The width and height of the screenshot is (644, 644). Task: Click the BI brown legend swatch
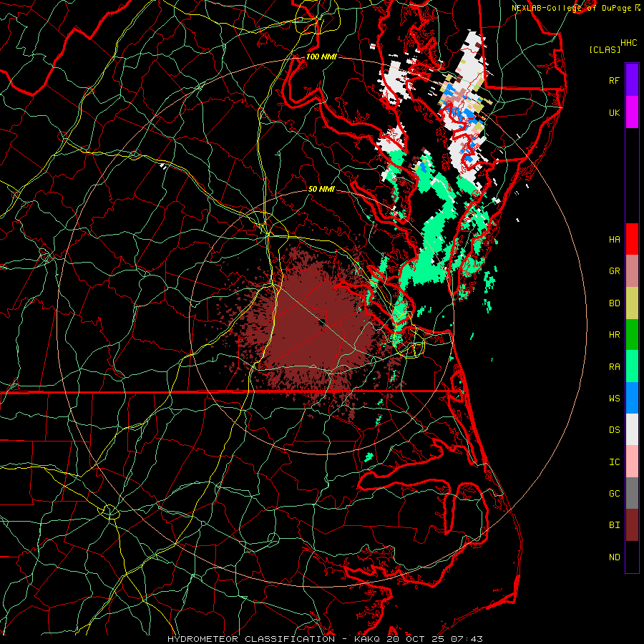click(632, 525)
